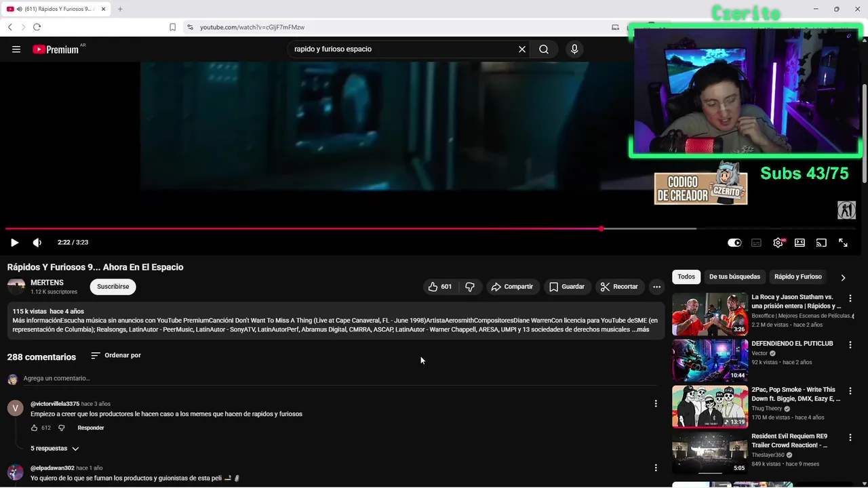Bookmark page via address bar icon
Image resolution: width=868 pixels, height=488 pixels.
pos(172,27)
